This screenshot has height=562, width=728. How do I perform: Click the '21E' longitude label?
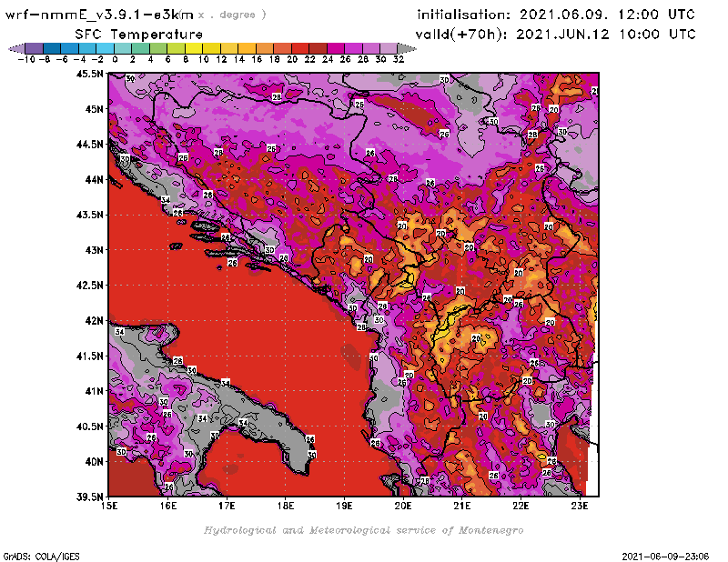pyautogui.click(x=462, y=506)
